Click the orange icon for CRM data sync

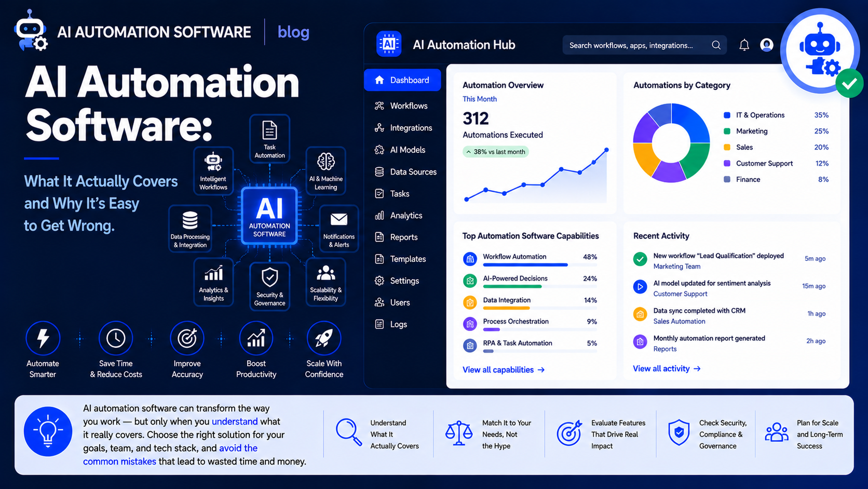640,314
